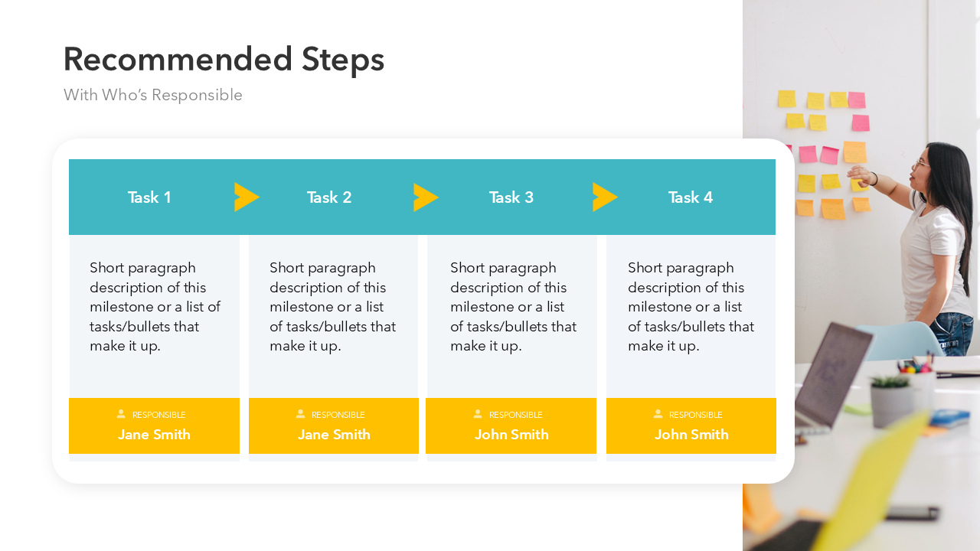Click the person icon in Task 3's Responsible box

[x=478, y=414]
